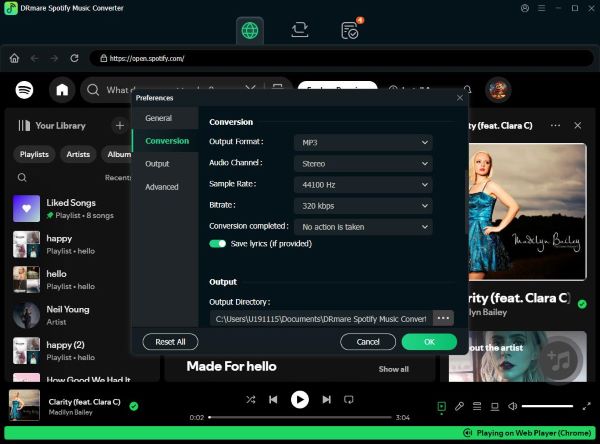Open the Recents sort dropdown in the library
Viewport: 600px width, 444px height.
click(x=118, y=178)
